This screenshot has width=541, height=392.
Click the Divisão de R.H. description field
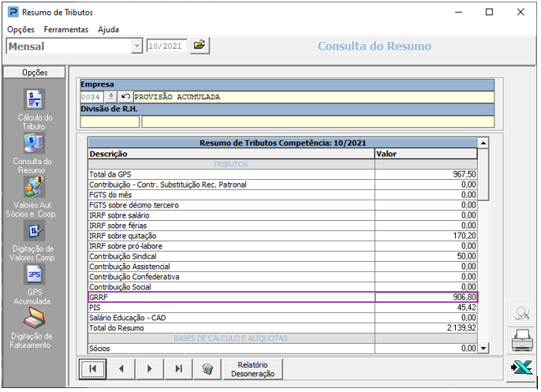coord(318,121)
